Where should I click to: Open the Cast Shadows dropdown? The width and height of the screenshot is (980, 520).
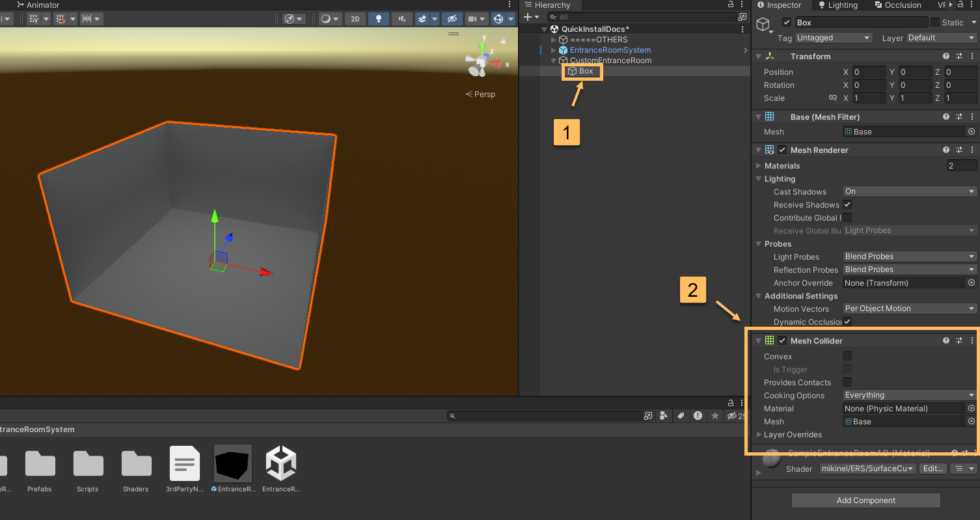[910, 191]
